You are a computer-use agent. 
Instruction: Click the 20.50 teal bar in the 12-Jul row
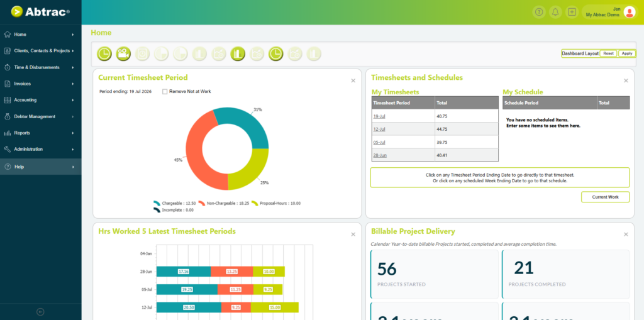[189, 307]
